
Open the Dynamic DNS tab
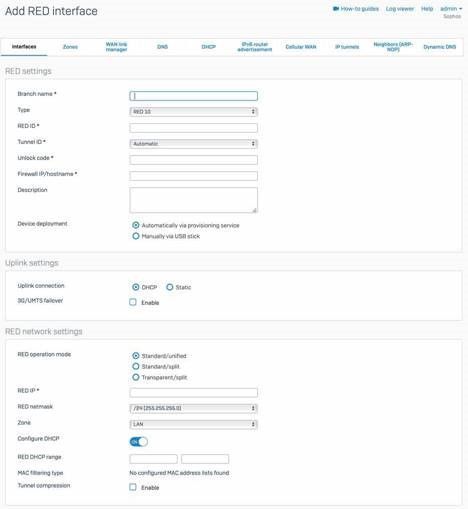point(440,47)
